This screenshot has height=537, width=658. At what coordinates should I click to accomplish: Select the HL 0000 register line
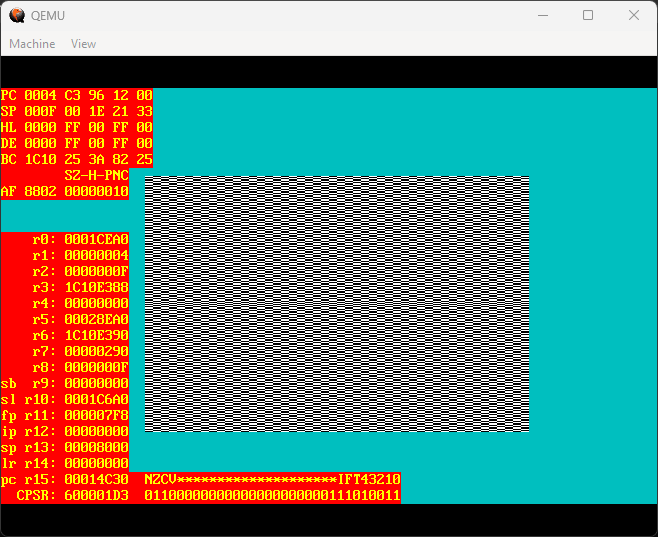pos(77,128)
